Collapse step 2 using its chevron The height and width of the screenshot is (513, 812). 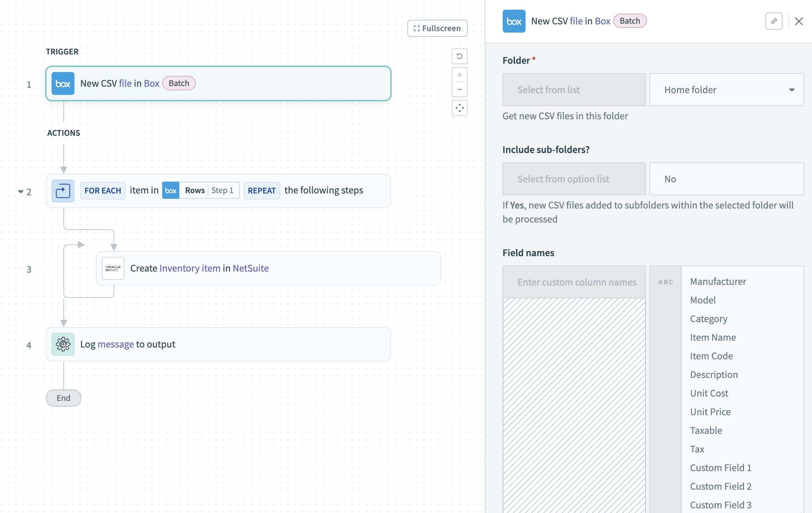point(20,191)
